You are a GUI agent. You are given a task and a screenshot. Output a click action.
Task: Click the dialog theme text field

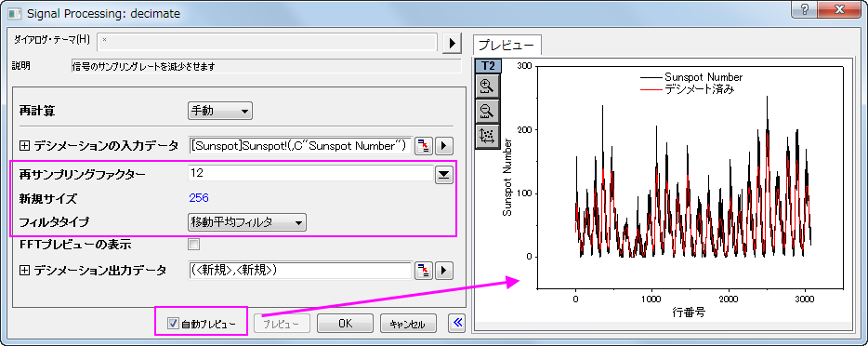[268, 41]
